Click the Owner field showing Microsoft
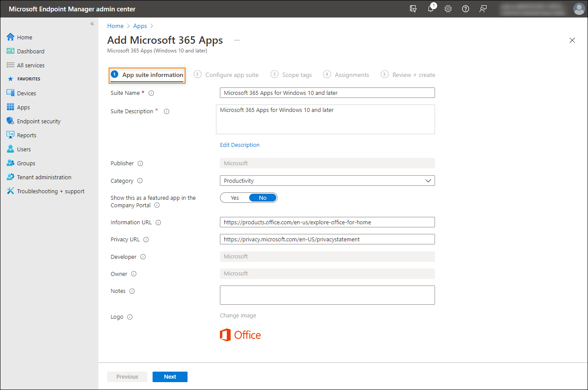The image size is (588, 390). (x=327, y=273)
